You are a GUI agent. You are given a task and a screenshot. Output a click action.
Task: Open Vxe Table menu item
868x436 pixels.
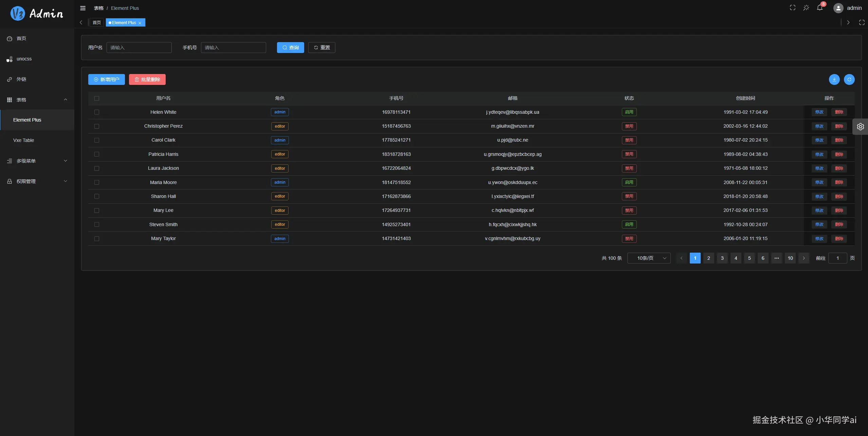pyautogui.click(x=23, y=140)
